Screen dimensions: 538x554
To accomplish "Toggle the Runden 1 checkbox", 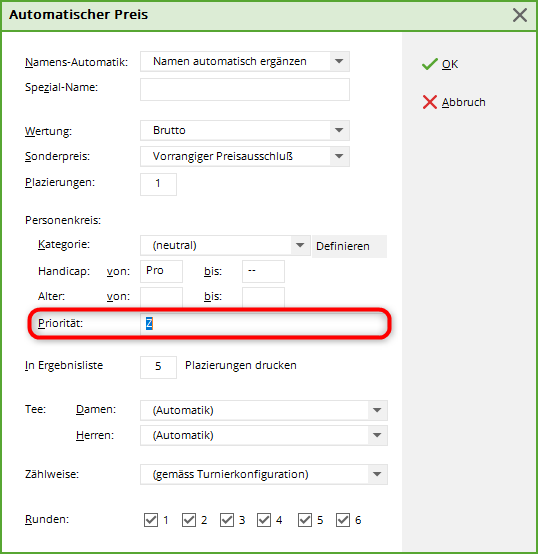I will pos(151,520).
